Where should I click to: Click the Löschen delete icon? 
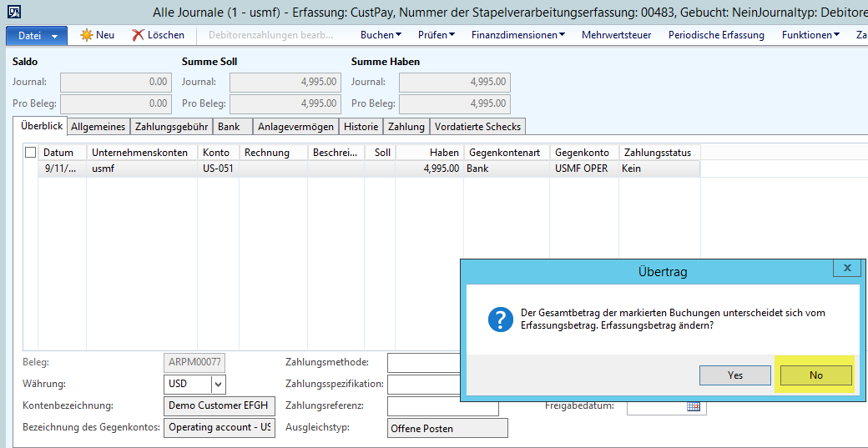[x=139, y=35]
